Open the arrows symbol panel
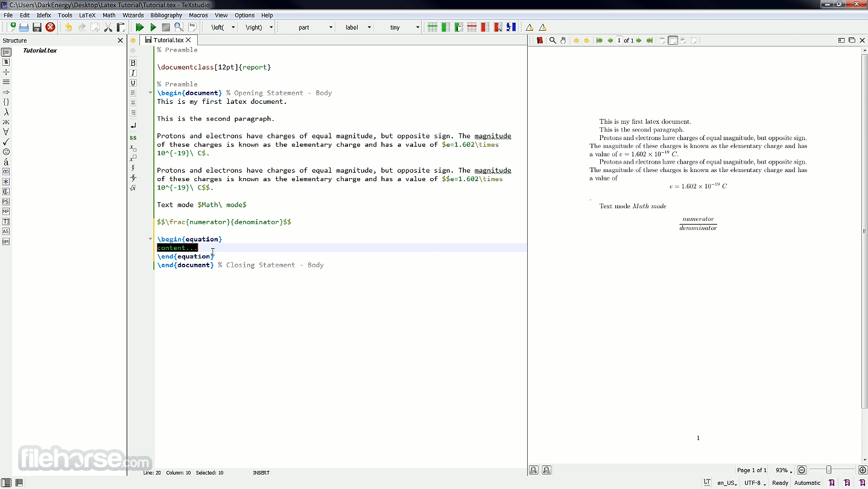 (6, 92)
